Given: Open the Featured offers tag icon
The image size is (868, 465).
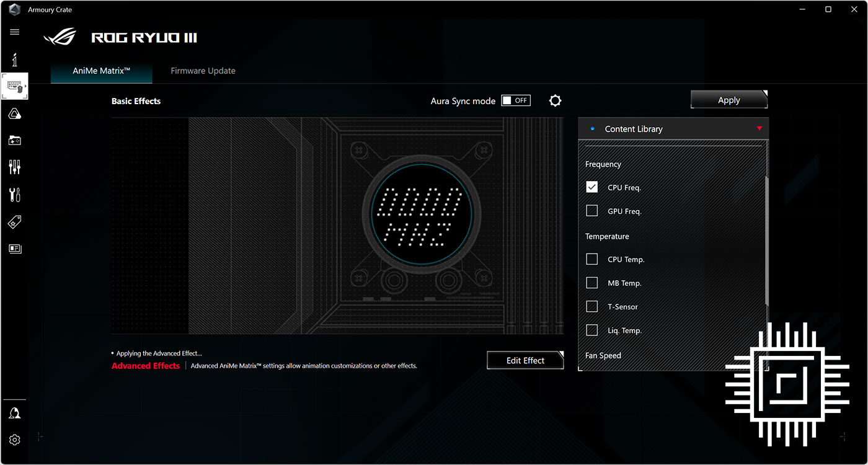Looking at the screenshot, I should pos(14,221).
